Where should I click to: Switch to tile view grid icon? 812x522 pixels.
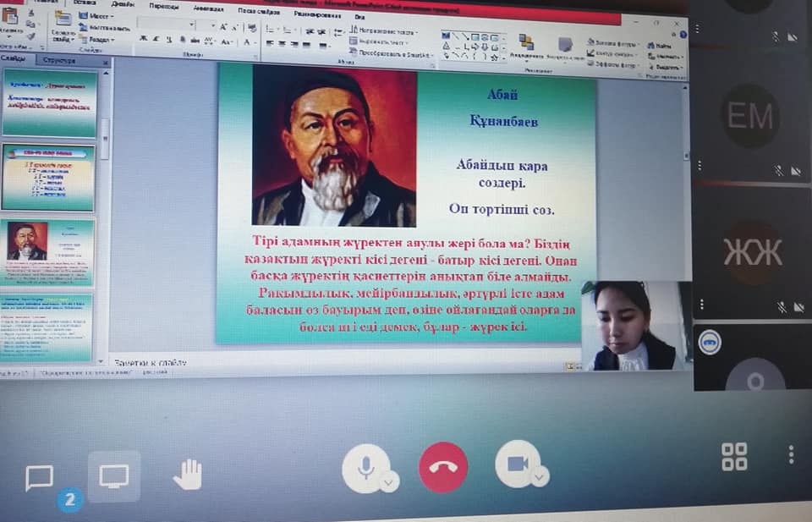pos(733,457)
